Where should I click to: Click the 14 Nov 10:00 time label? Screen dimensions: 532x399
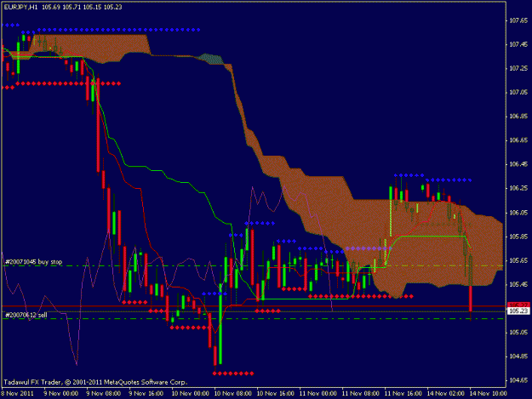[489, 393]
